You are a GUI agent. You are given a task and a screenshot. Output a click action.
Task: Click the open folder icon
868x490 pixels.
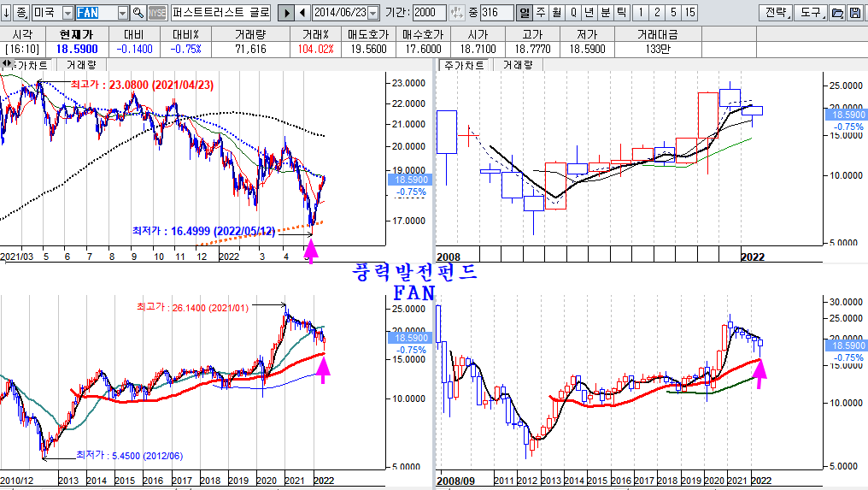pos(837,13)
